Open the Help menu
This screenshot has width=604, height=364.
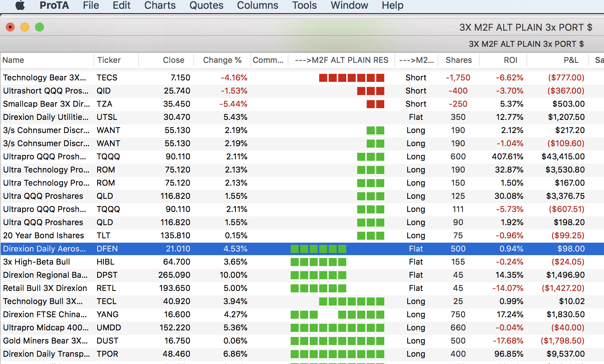point(392,5)
